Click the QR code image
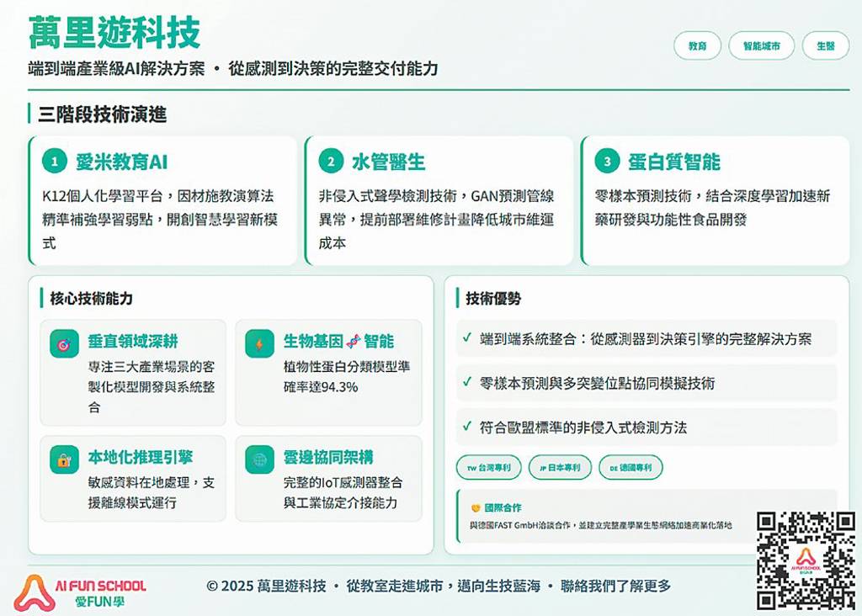 [x=806, y=560]
